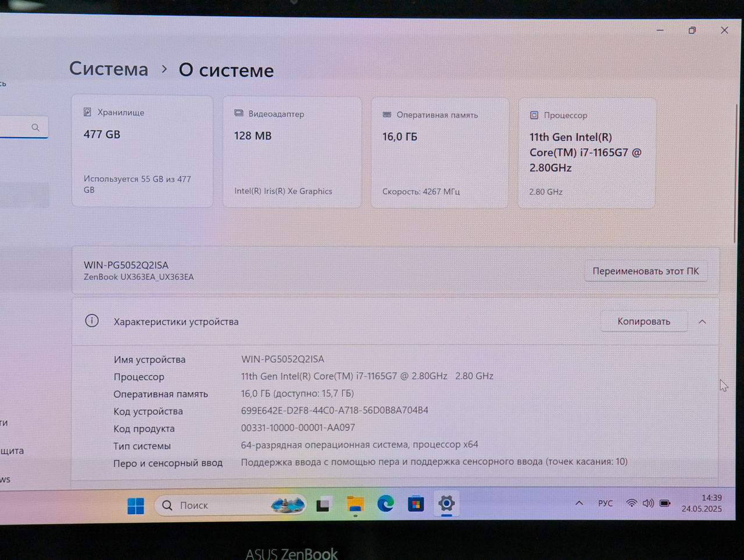Screen dimensions: 744x560
Task: Click the info icon beside "Характеристики устройства"
Action: (x=92, y=321)
